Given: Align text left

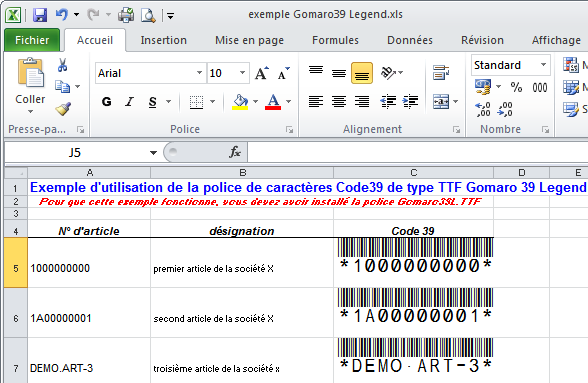Looking at the screenshot, I should pyautogui.click(x=316, y=101).
